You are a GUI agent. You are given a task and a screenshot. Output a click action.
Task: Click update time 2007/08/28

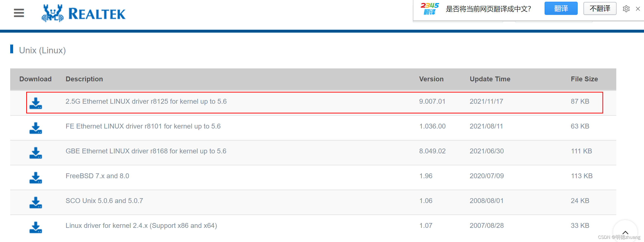487,225
